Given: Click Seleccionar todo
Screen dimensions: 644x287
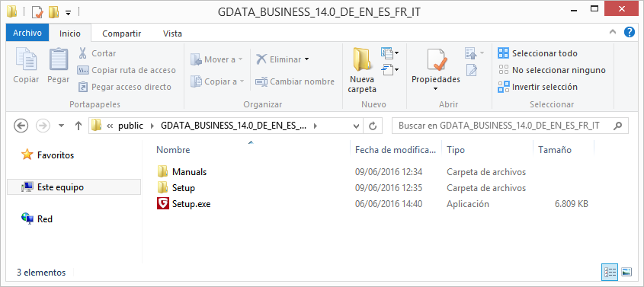Looking at the screenshot, I should pos(537,53).
